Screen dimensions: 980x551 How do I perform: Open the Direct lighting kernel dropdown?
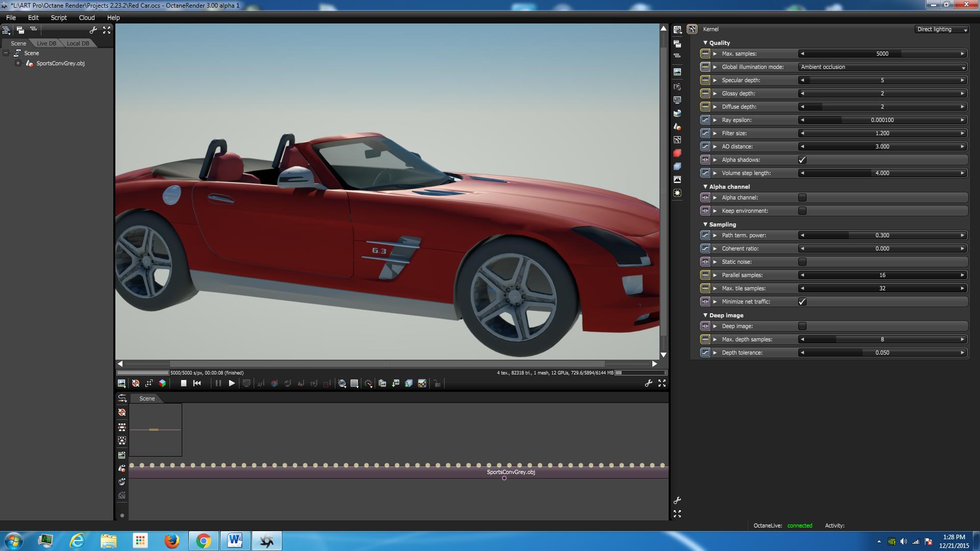click(x=942, y=30)
